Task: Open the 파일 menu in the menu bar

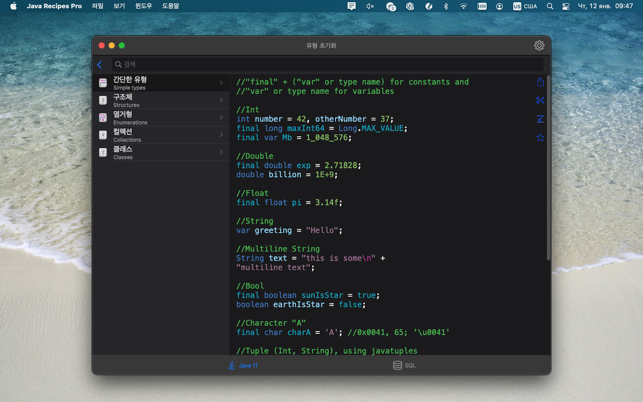Action: pos(98,6)
